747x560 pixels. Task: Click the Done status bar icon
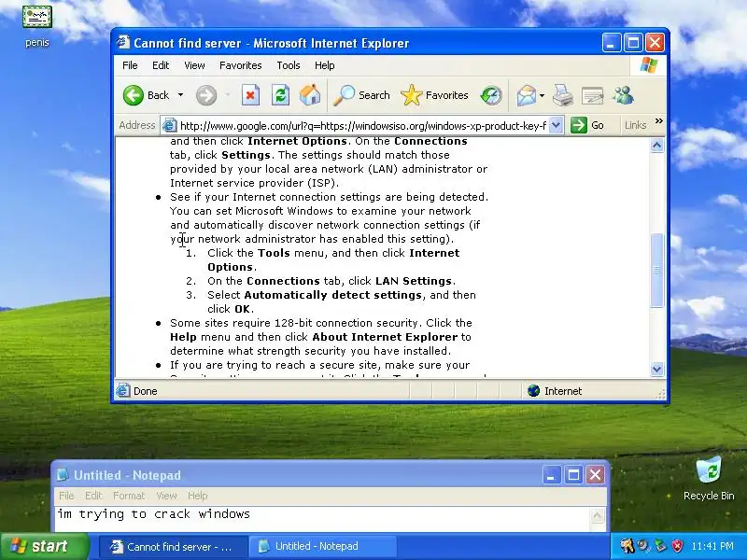(123, 390)
